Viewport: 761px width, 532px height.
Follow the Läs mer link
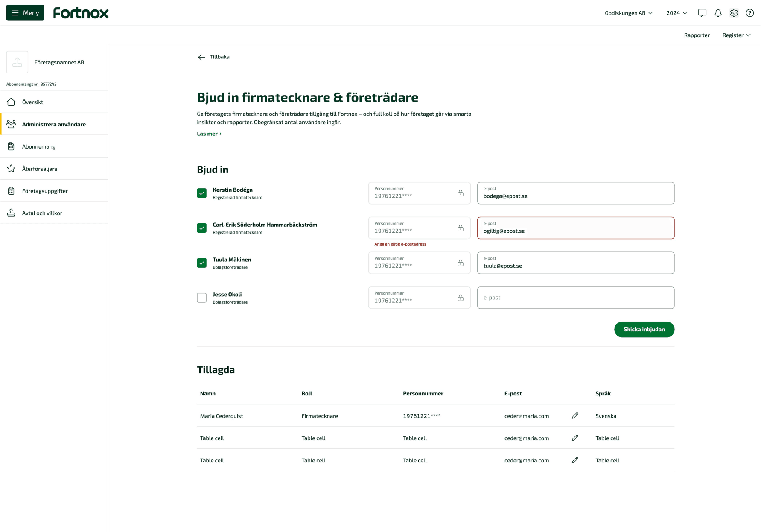pyautogui.click(x=209, y=134)
